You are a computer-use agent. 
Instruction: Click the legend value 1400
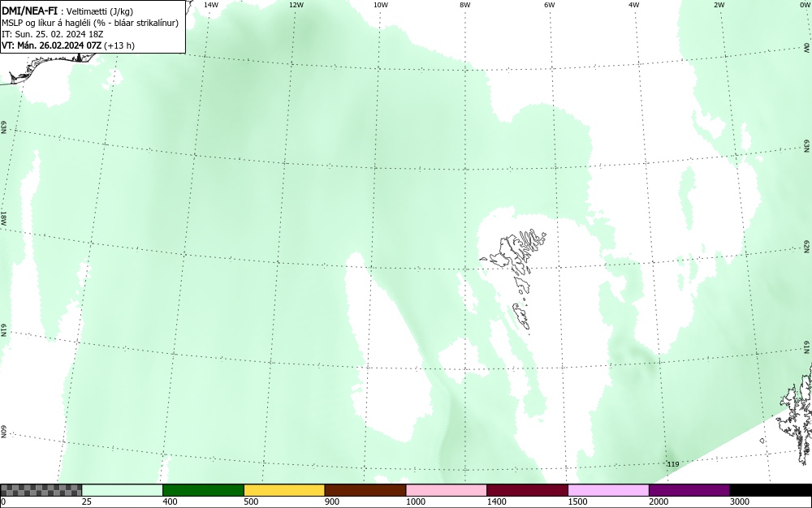[497, 502]
